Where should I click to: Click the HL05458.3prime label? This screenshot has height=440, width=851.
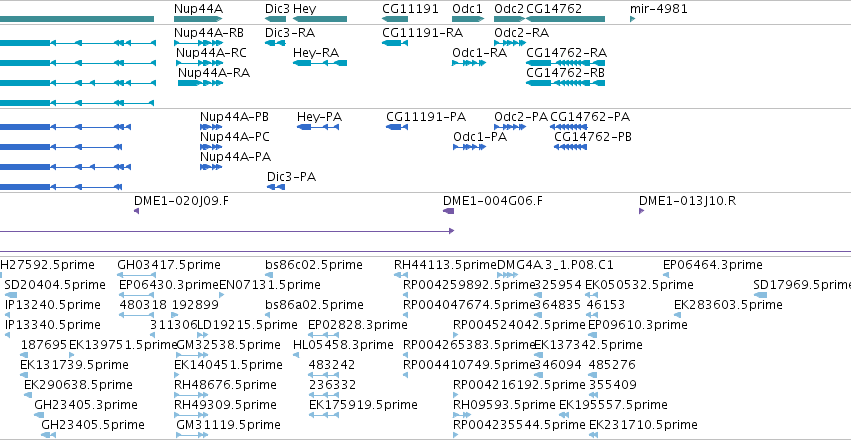click(343, 345)
